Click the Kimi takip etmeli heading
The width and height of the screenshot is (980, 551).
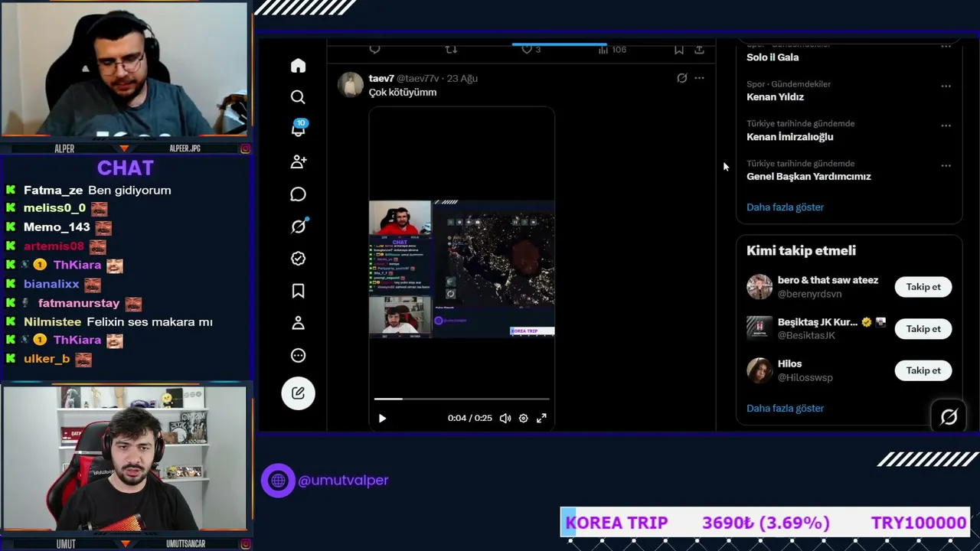pyautogui.click(x=801, y=251)
